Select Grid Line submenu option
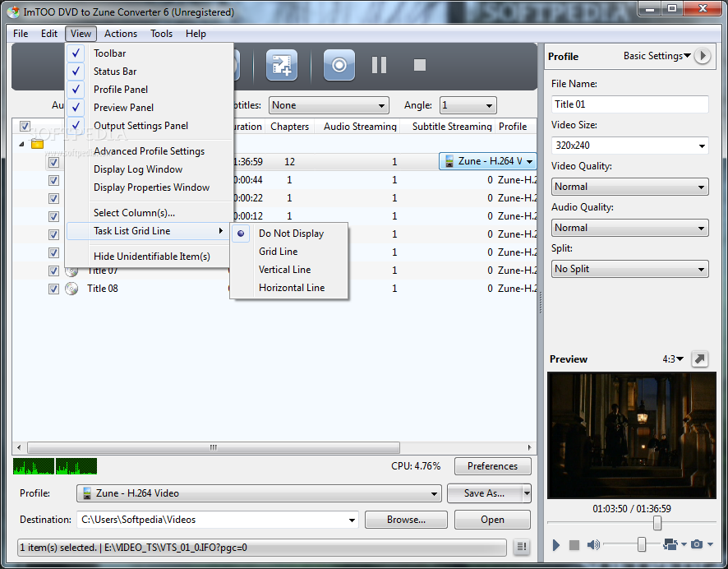The height and width of the screenshot is (569, 728). 288,252
